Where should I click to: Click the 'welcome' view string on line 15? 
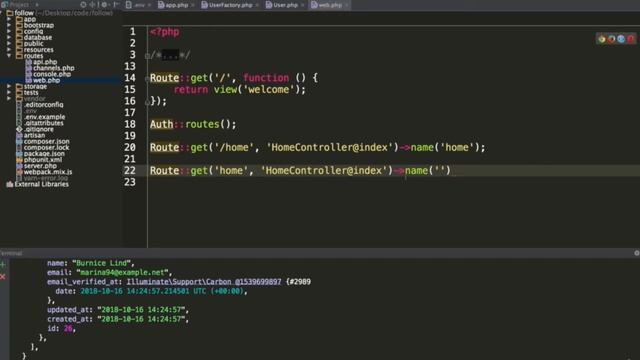coord(270,90)
